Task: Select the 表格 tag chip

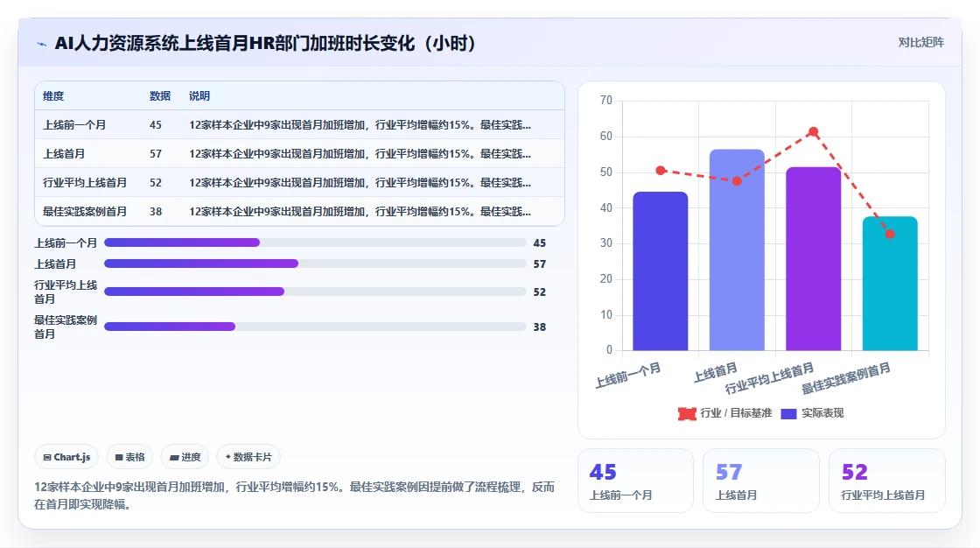Action: pyautogui.click(x=129, y=457)
